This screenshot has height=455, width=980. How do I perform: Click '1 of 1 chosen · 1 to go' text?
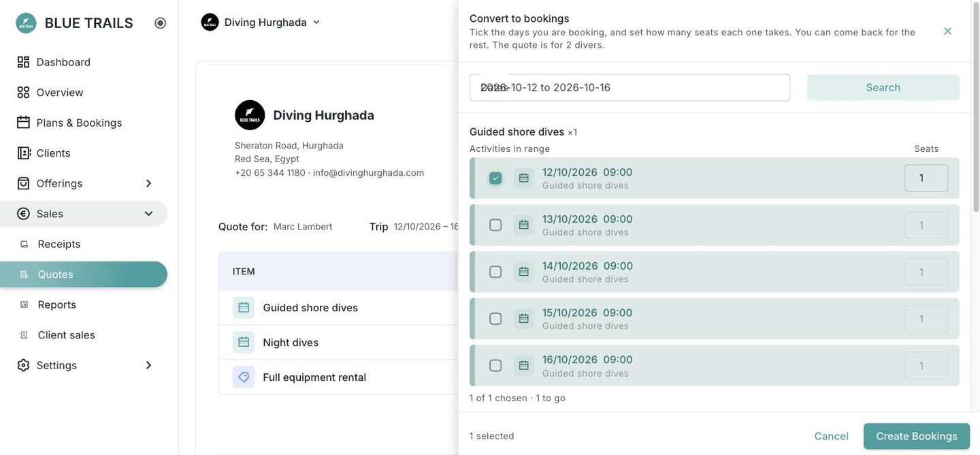pyautogui.click(x=517, y=398)
